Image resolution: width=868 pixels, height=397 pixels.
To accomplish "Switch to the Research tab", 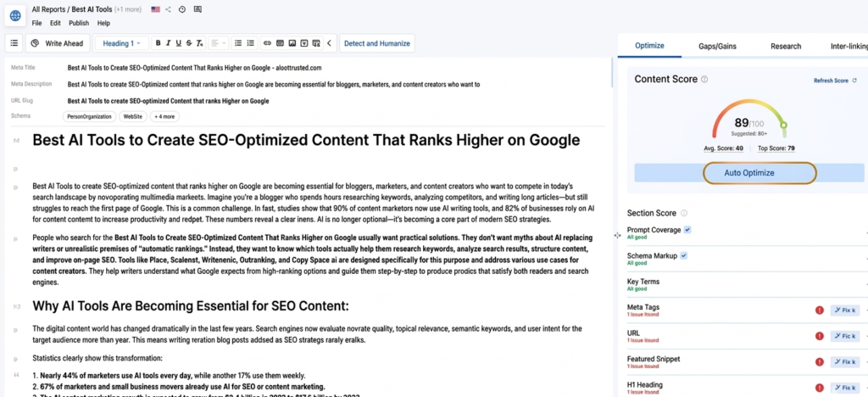I will pyautogui.click(x=786, y=46).
